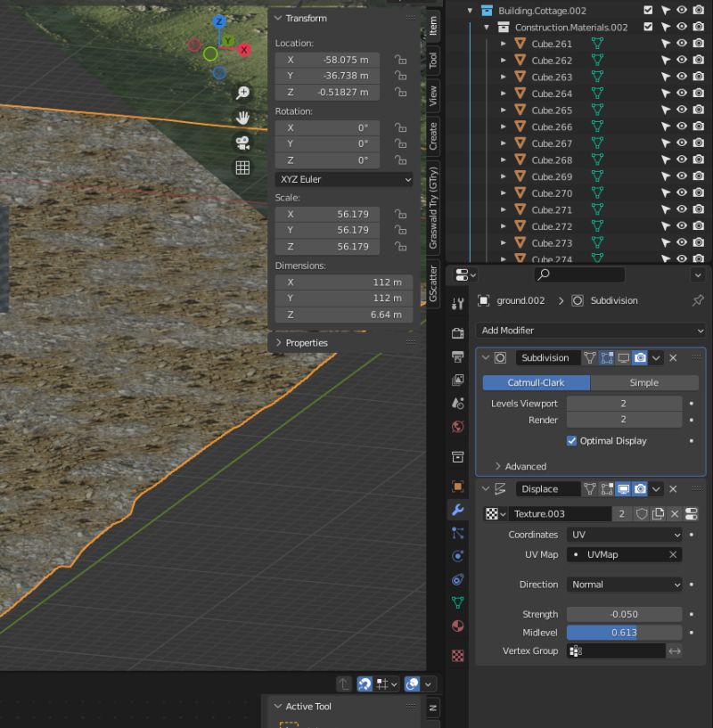This screenshot has width=713, height=728.
Task: Toggle the snapping magnet in the viewport footer
Action: (365, 684)
